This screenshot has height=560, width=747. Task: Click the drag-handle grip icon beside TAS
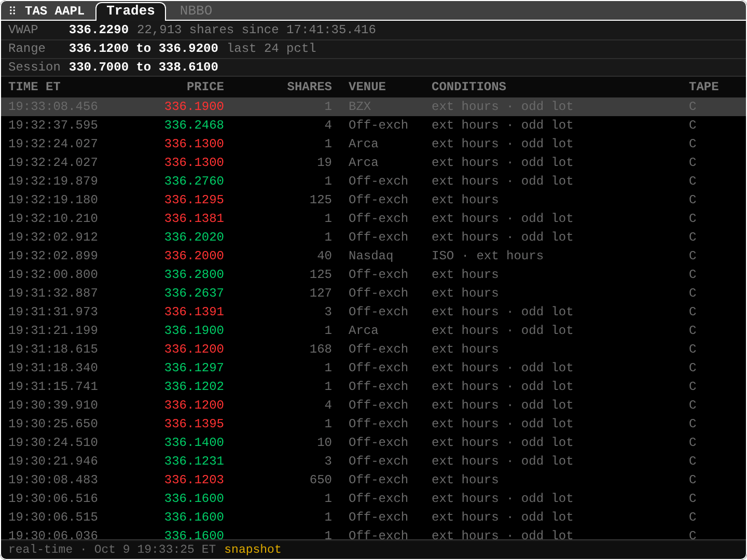[x=12, y=10]
